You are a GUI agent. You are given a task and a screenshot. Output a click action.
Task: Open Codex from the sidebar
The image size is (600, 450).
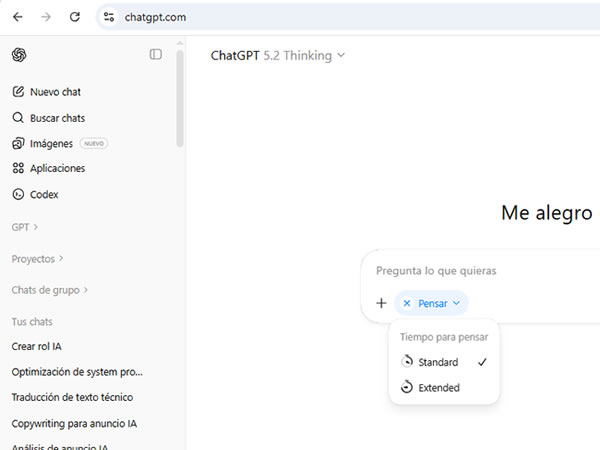44,194
